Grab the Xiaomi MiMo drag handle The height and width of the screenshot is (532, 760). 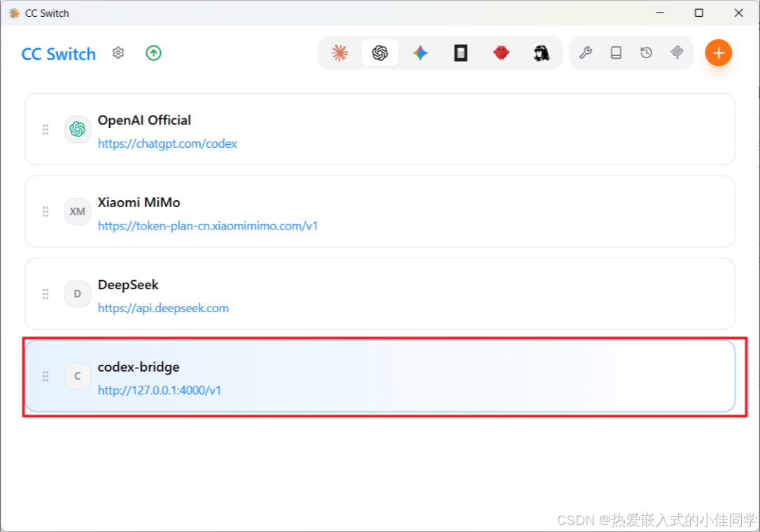[x=45, y=211]
